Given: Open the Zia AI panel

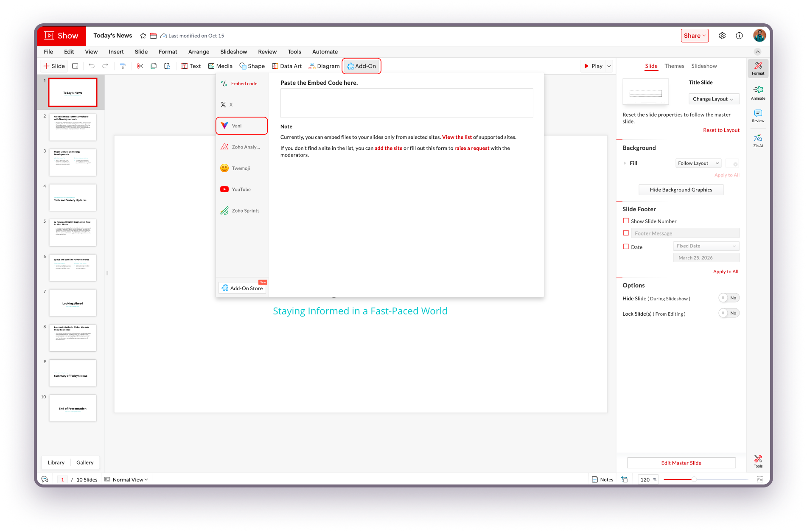Looking at the screenshot, I should 758,141.
